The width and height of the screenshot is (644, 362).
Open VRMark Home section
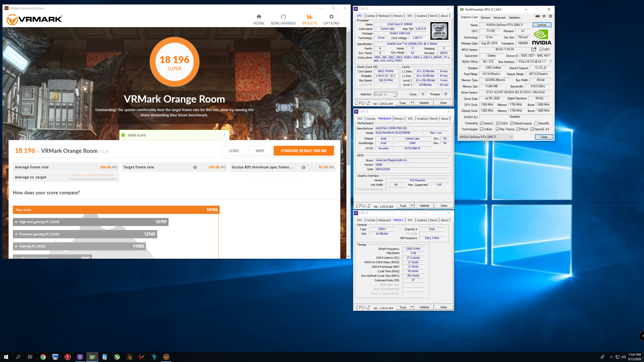(x=259, y=20)
